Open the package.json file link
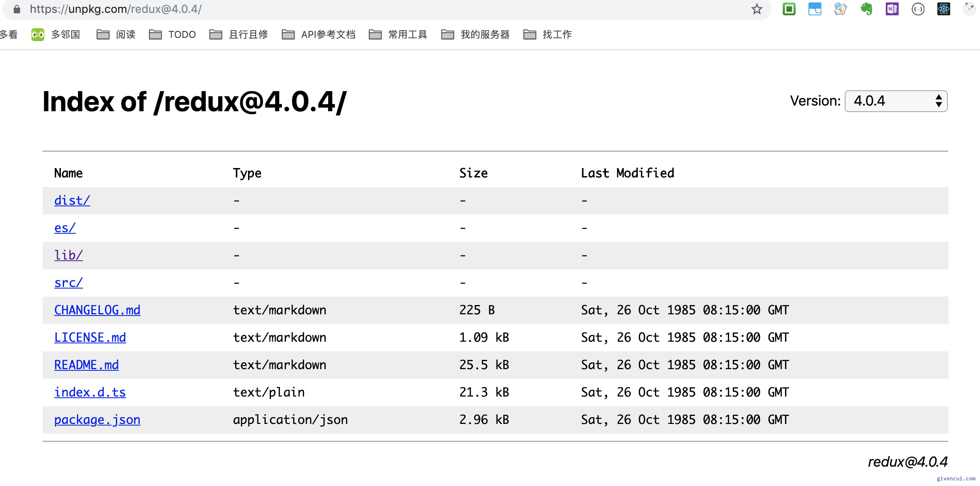 tap(97, 420)
